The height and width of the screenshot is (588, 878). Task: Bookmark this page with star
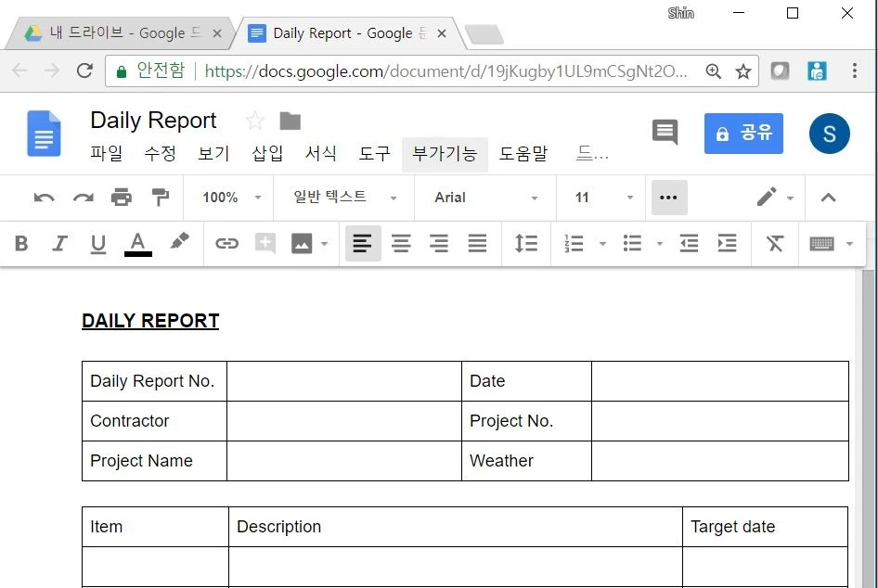pyautogui.click(x=743, y=71)
